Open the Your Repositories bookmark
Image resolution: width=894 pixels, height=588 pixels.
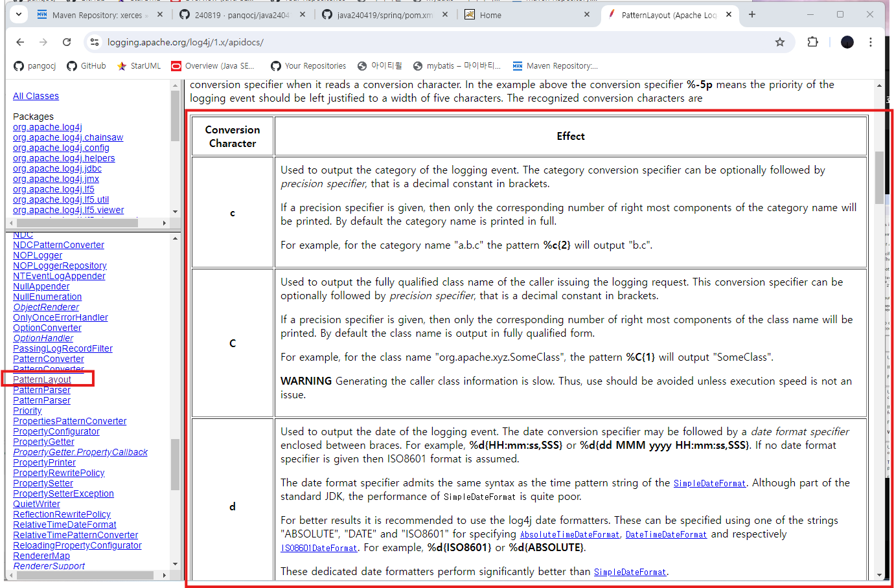pyautogui.click(x=308, y=66)
